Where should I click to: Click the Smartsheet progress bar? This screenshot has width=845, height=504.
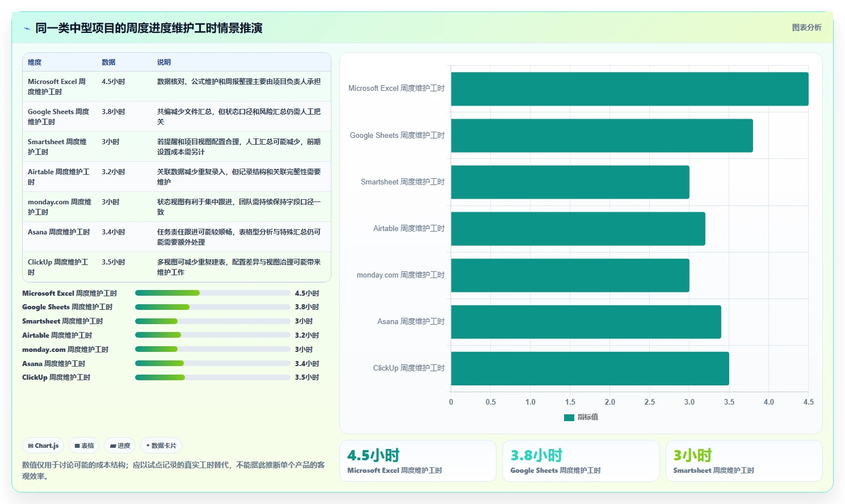(213, 321)
